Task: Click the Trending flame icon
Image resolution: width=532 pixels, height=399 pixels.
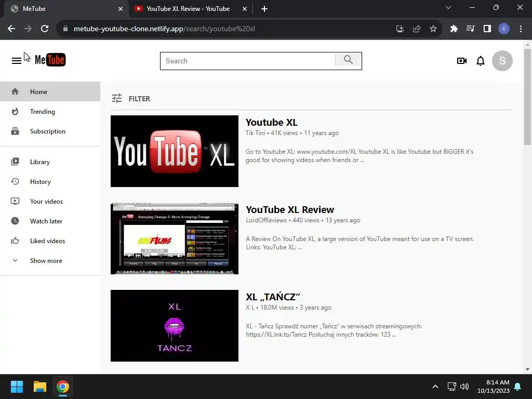Action: pos(15,111)
